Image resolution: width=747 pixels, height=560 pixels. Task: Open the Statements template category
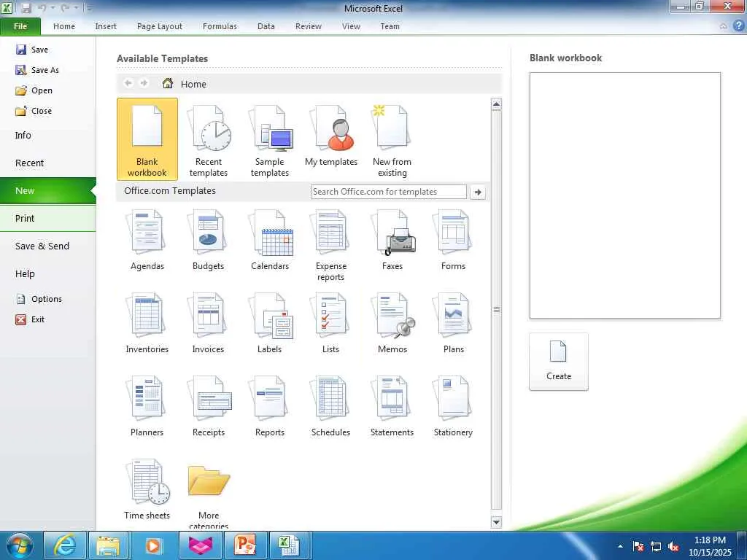pos(392,405)
